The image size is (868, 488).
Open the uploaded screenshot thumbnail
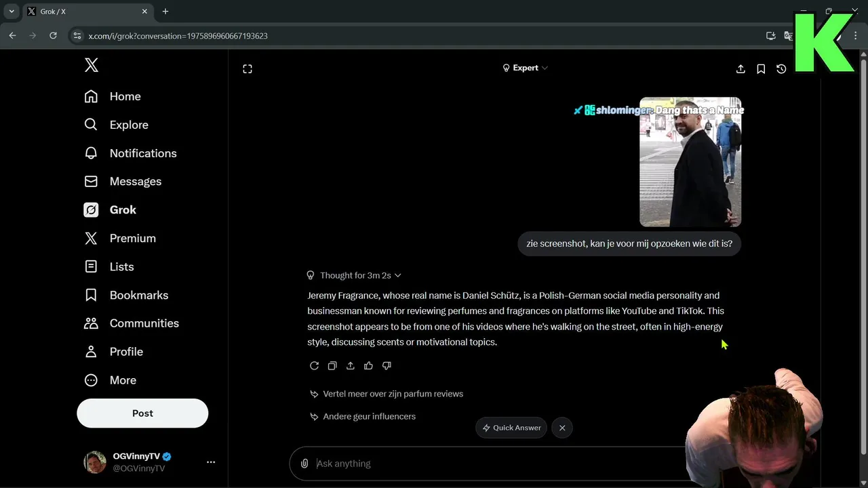point(690,162)
